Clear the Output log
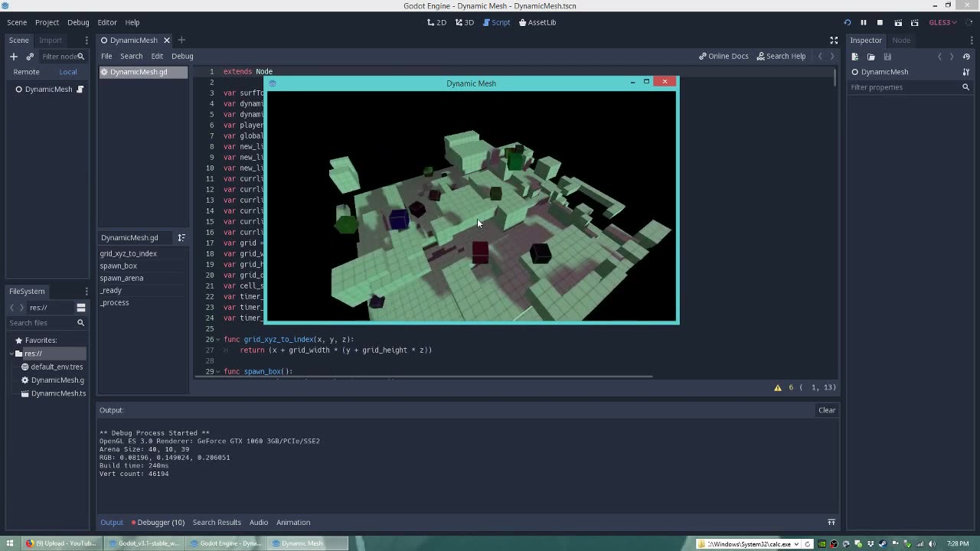 point(827,410)
